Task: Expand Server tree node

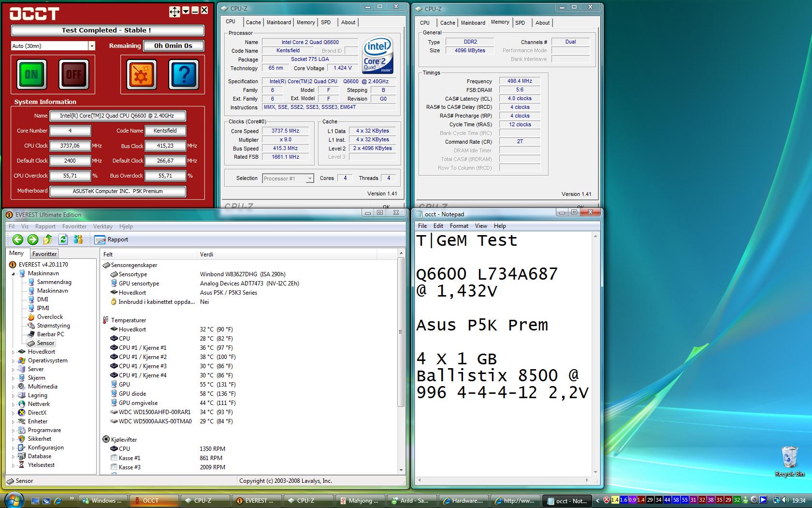Action: [x=14, y=369]
